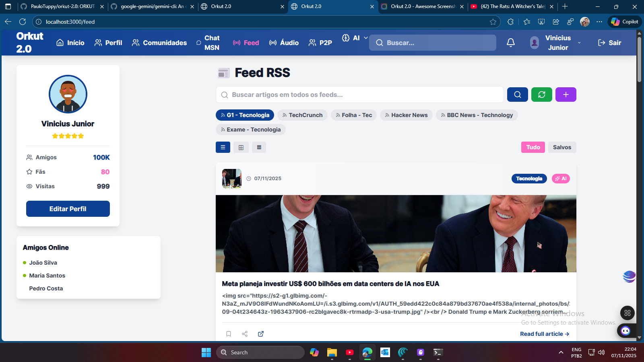Image resolution: width=644 pixels, height=362 pixels.
Task: Open the Read full article link
Action: (545, 334)
